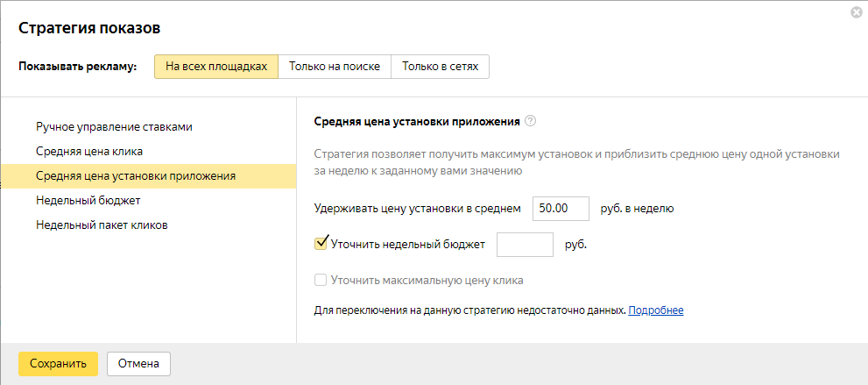Select the На всех площадках option
Image resolution: width=868 pixels, height=385 pixels.
(215, 68)
